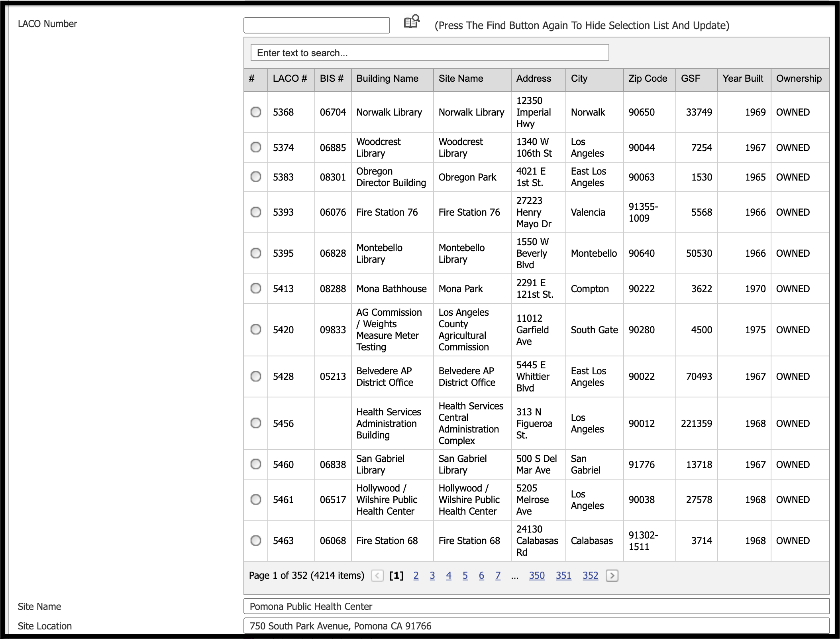Click BIS number 06885 cell
Screen dimensions: 840x639
coord(333,147)
